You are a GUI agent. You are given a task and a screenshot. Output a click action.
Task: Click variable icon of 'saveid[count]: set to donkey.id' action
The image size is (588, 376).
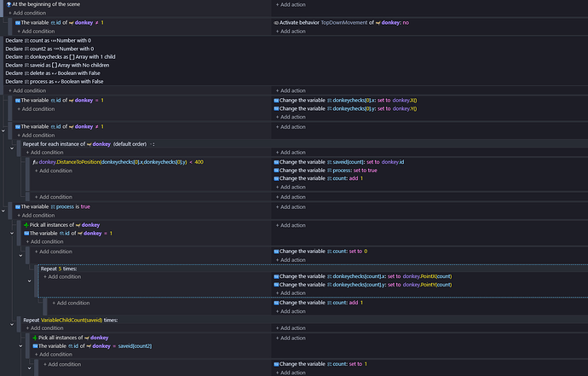click(x=276, y=163)
